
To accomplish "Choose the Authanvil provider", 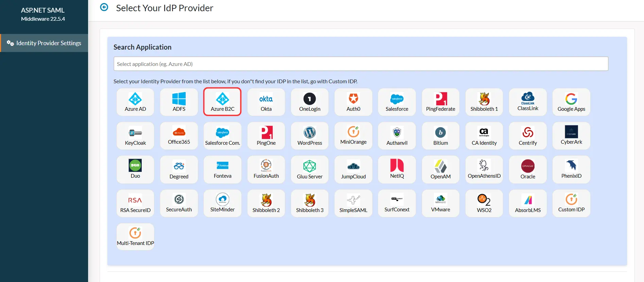I will (x=397, y=136).
